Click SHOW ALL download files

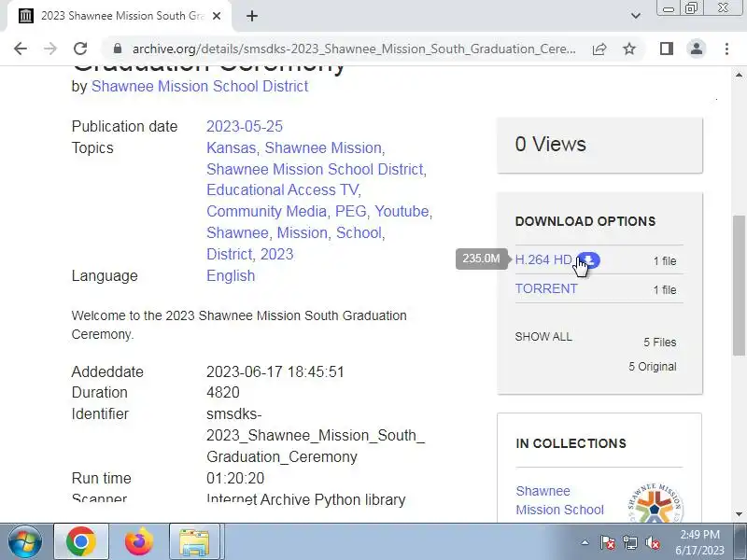pyautogui.click(x=543, y=337)
